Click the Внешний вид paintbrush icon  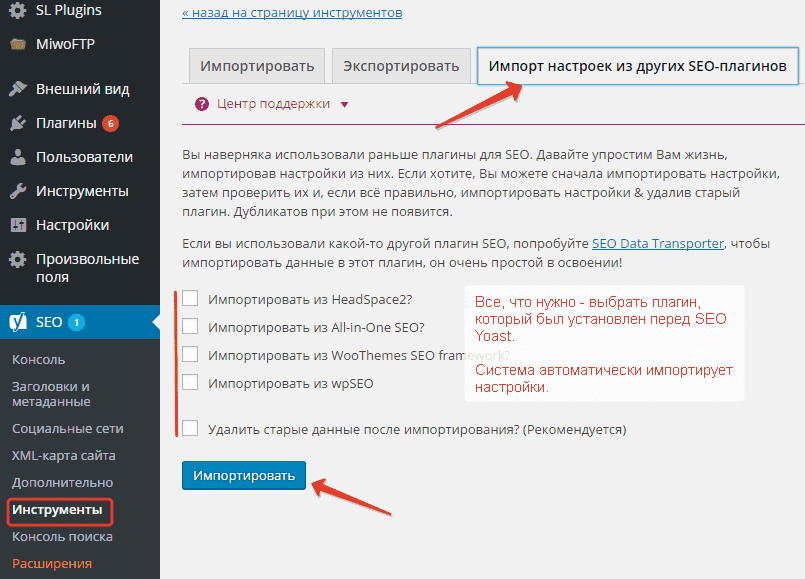18,89
